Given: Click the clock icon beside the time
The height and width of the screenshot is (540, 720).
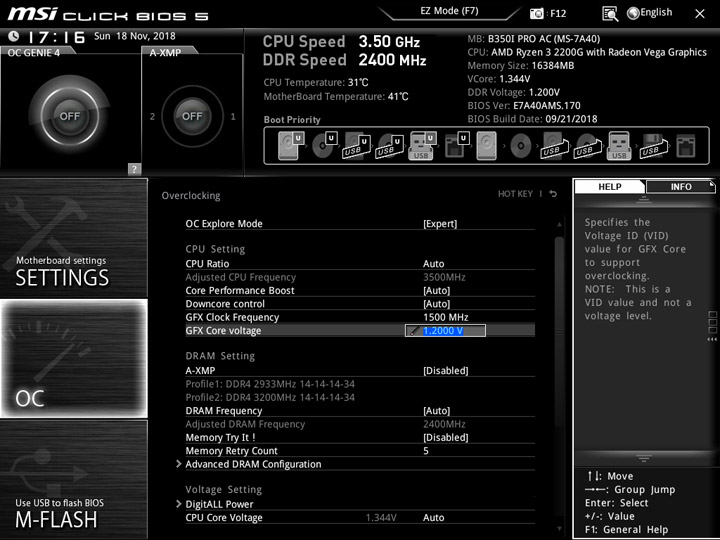Looking at the screenshot, I should (14, 36).
